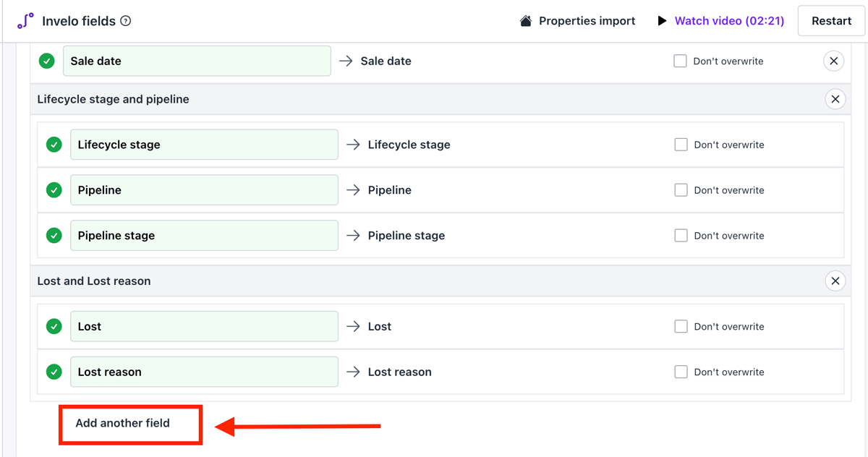The height and width of the screenshot is (457, 868).
Task: Click the arrow pointing to Sale date target
Action: [346, 61]
